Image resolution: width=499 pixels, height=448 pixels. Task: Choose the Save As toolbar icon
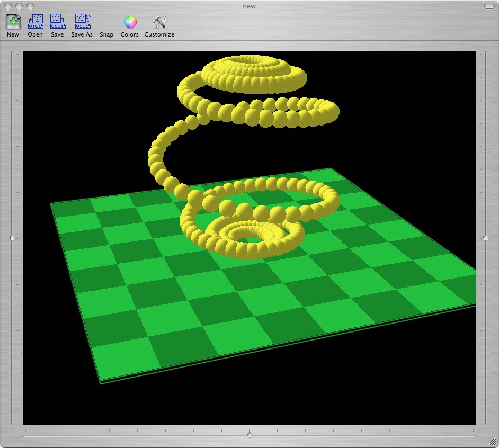point(83,22)
